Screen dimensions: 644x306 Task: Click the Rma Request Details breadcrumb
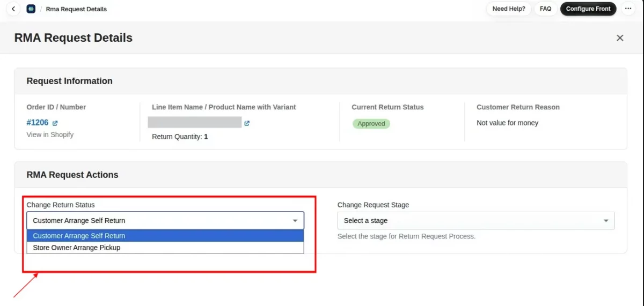pyautogui.click(x=76, y=9)
